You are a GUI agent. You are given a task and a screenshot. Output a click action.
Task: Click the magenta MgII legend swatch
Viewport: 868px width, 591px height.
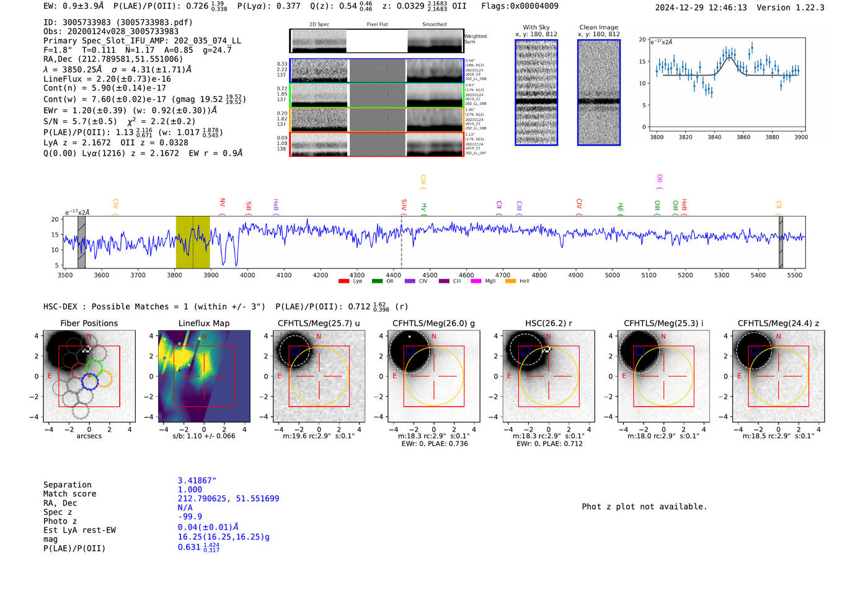476,282
